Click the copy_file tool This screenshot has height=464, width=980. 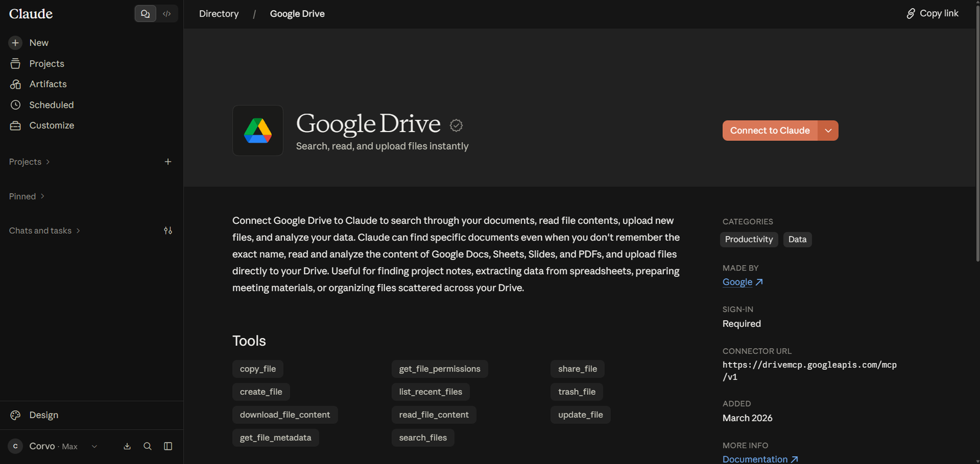[x=258, y=369]
